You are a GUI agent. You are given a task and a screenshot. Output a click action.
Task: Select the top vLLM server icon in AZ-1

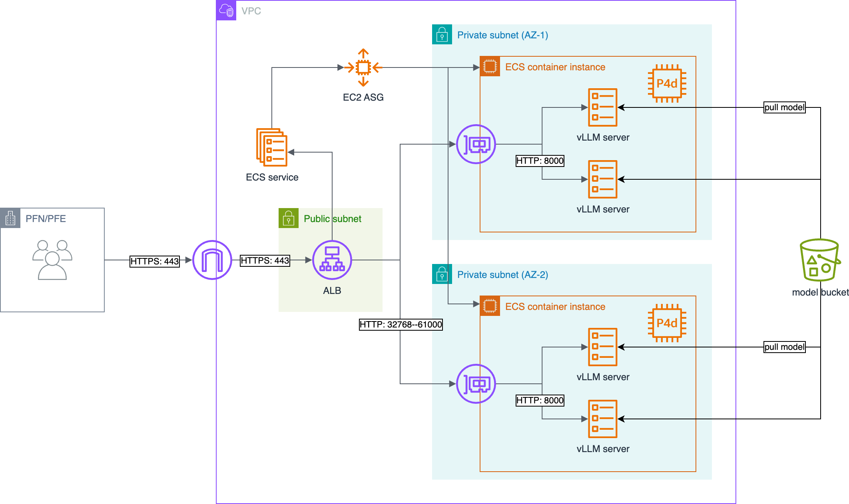(603, 107)
